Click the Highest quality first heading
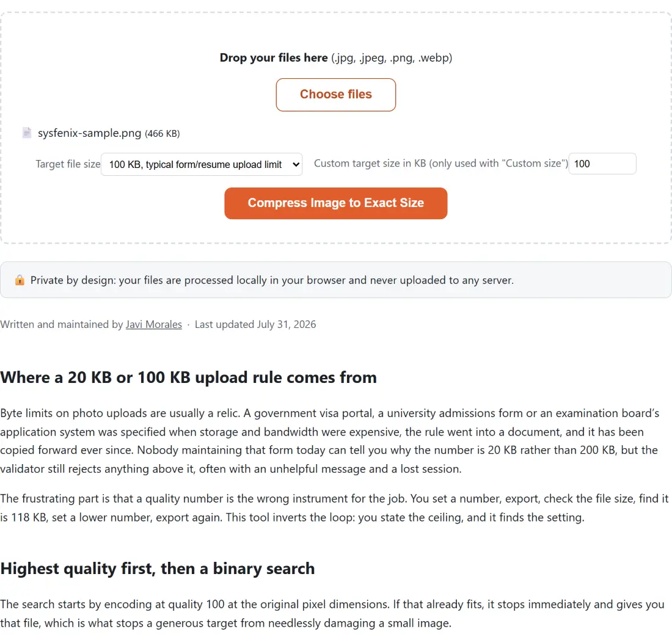The image size is (672, 640). [x=157, y=569]
